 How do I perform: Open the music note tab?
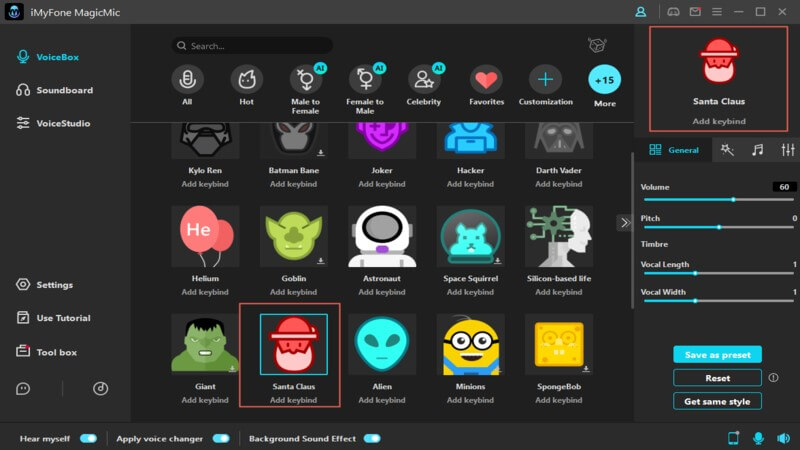pos(758,149)
